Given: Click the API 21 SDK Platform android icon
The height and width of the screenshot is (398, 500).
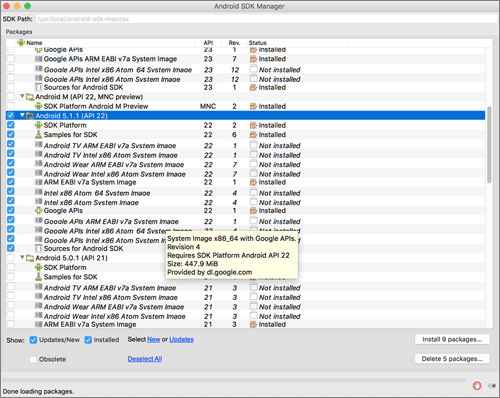Looking at the screenshot, I should [39, 267].
